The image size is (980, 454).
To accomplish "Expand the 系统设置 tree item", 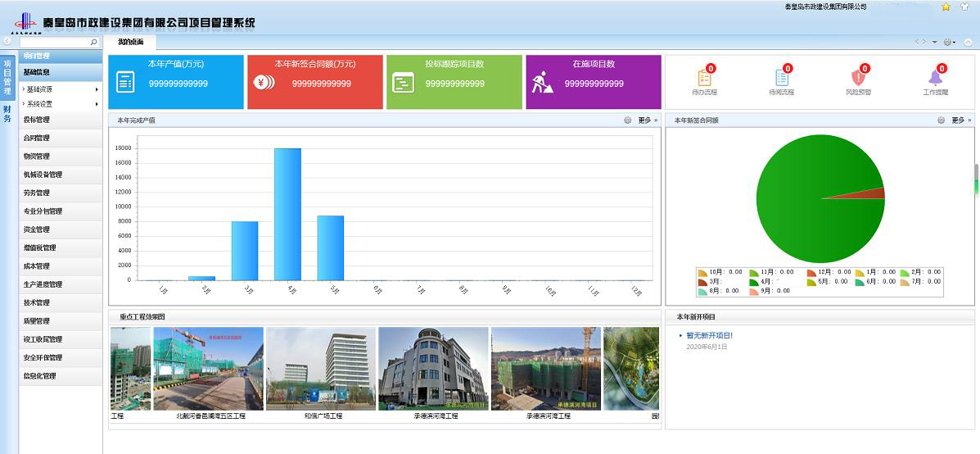I will click(39, 104).
